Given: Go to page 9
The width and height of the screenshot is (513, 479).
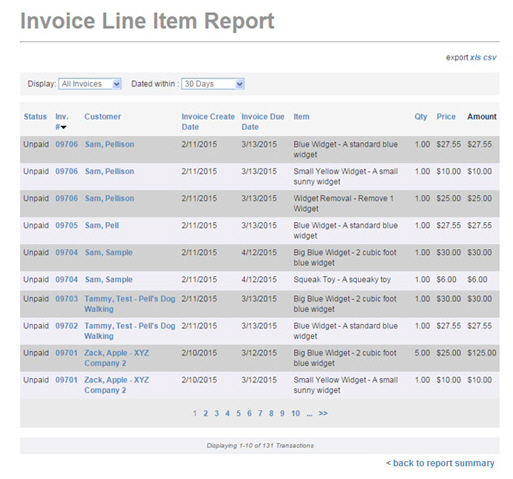Looking at the screenshot, I should (x=282, y=413).
